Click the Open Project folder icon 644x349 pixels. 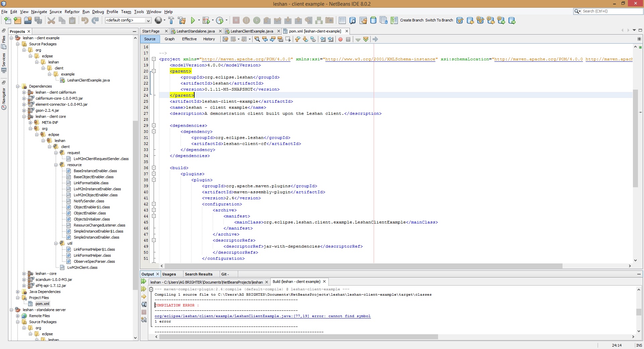point(28,20)
